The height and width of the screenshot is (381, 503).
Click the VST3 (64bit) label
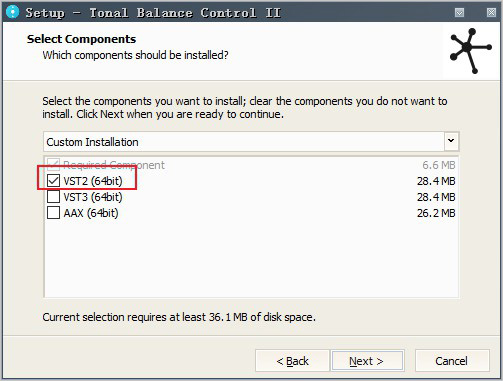pyautogui.click(x=93, y=197)
